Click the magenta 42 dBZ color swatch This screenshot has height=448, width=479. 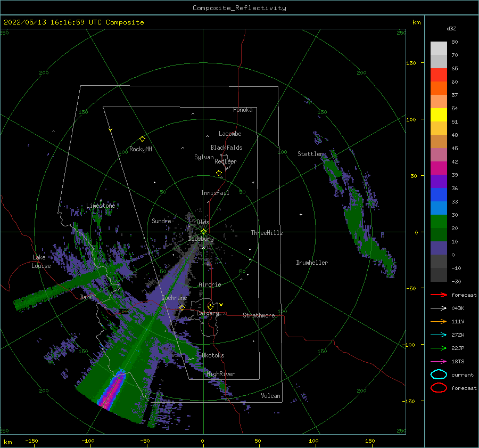click(x=439, y=168)
